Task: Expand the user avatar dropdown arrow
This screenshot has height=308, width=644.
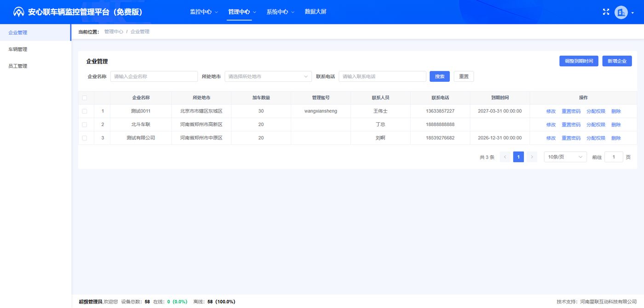Action: pyautogui.click(x=632, y=13)
